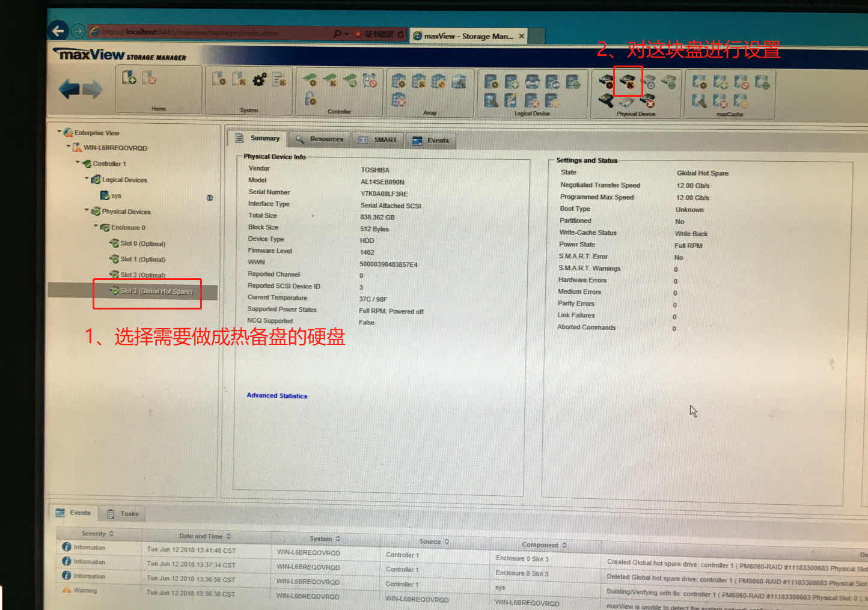The height and width of the screenshot is (610, 868).
Task: Click the 13:41:46 CST event row timestamp
Action: coord(191,550)
